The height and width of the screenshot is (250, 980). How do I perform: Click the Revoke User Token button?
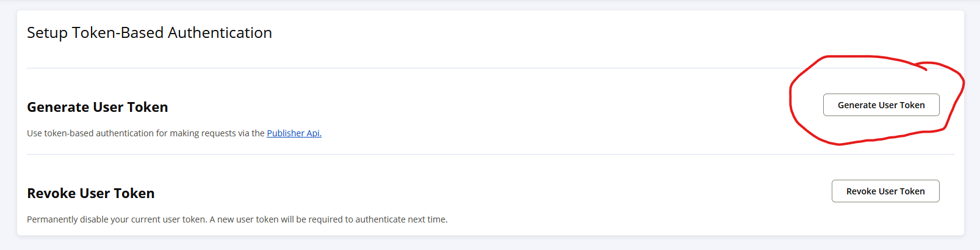coord(885,191)
